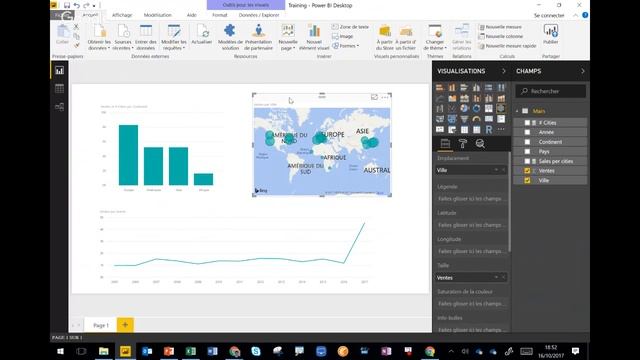Click Actualiser to refresh data
This screenshot has height=360, width=640.
[x=202, y=35]
